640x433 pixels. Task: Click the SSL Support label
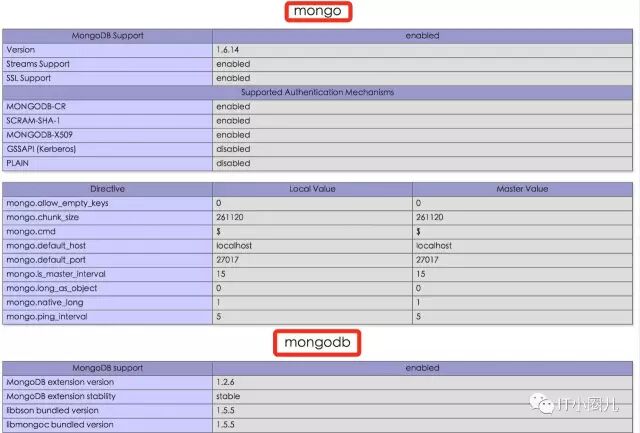[x=28, y=78]
